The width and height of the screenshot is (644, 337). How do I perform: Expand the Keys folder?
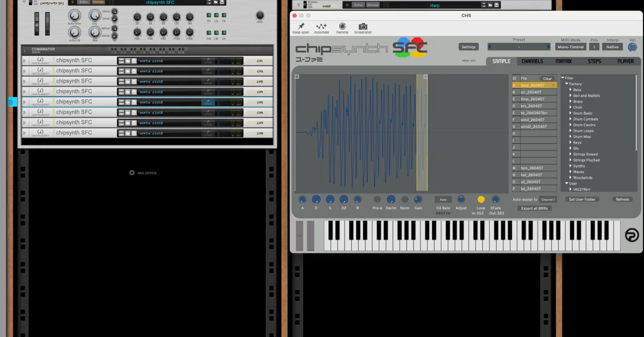point(570,143)
